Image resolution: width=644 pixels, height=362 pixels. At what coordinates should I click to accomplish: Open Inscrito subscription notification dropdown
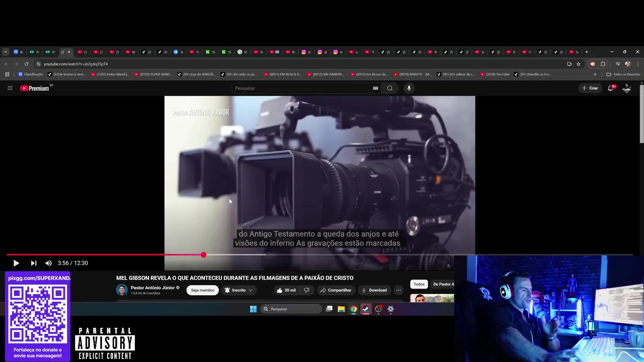(x=238, y=290)
